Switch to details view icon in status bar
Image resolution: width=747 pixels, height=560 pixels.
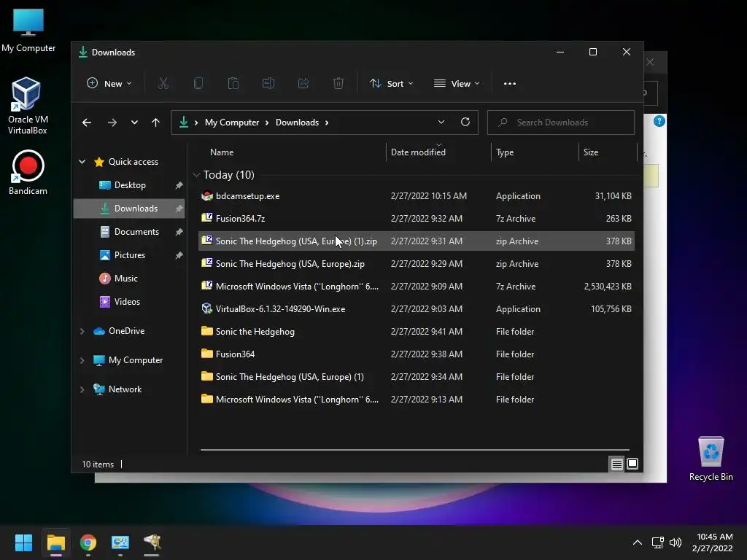[616, 464]
